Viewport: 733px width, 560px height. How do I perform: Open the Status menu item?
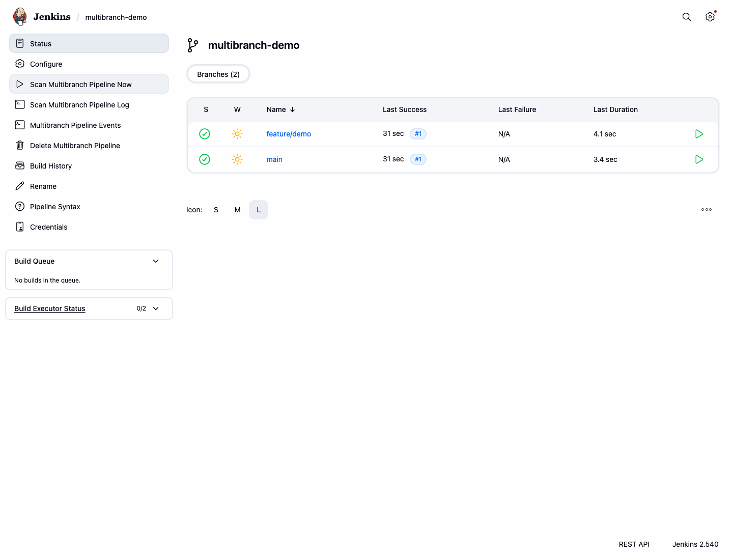[89, 43]
